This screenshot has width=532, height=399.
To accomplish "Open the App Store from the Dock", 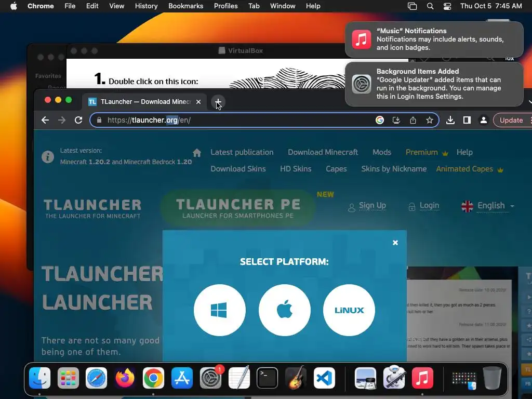I will (182, 378).
